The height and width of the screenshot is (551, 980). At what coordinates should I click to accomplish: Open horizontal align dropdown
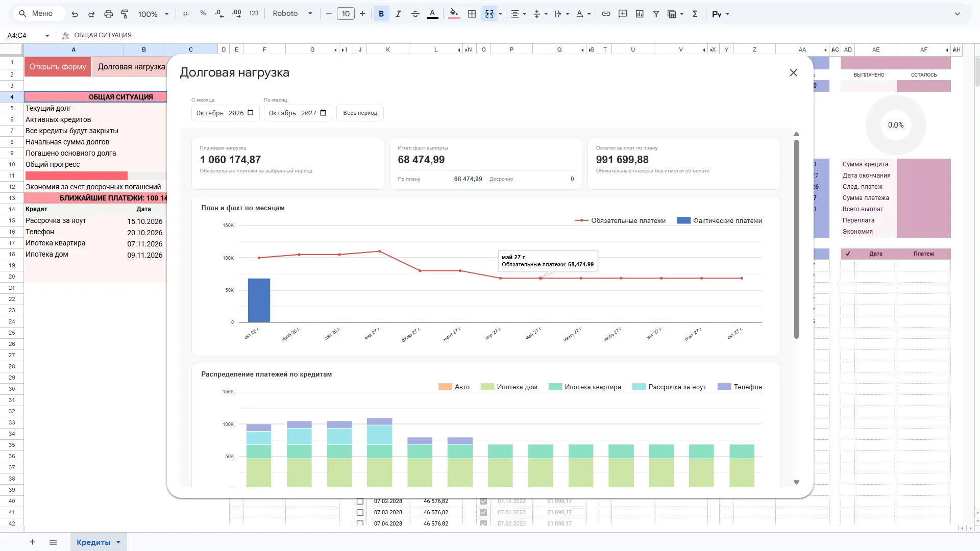coord(519,14)
